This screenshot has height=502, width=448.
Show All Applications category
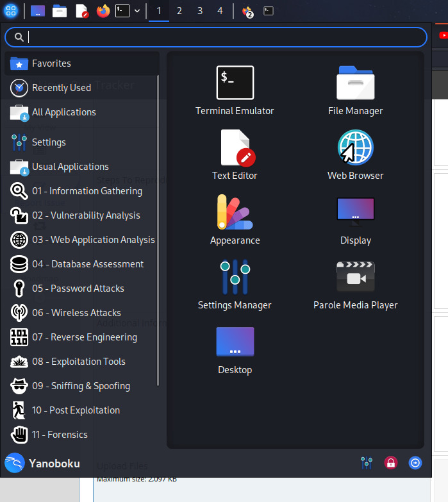pyautogui.click(x=63, y=112)
